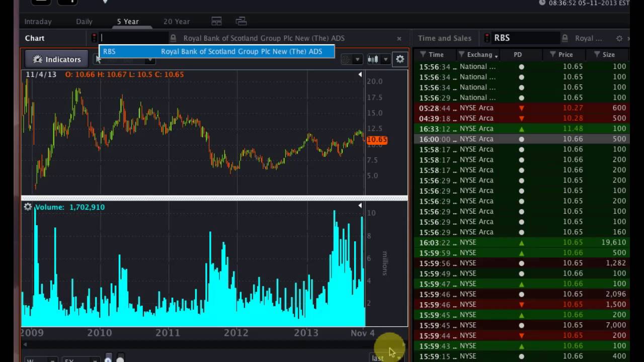Open the 5Y time range dropdown
Screen dimensions: 644x362
80,359
